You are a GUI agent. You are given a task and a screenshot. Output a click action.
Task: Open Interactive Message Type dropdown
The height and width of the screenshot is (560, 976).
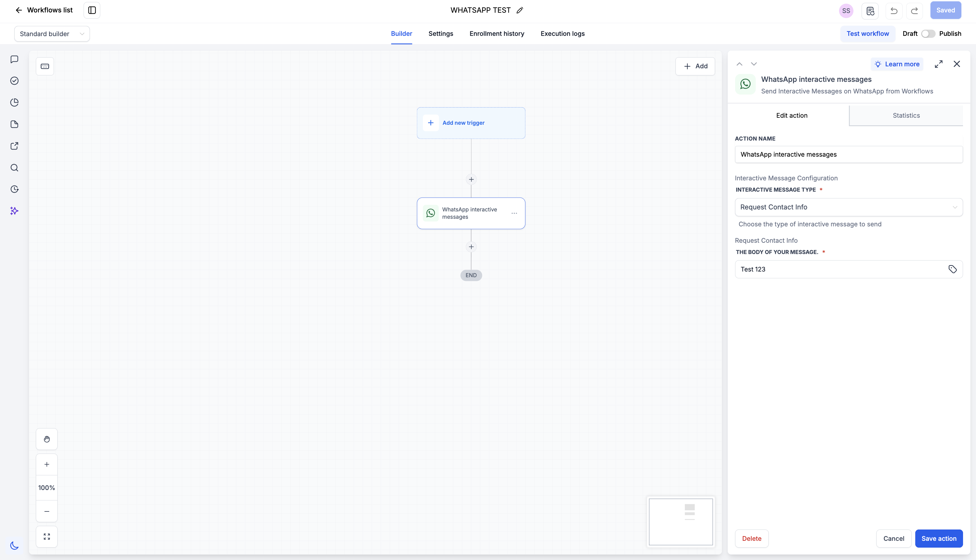pyautogui.click(x=849, y=207)
